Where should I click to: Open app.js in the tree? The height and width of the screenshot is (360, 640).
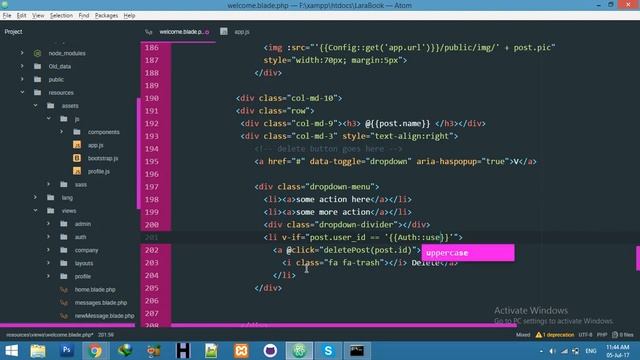(96, 145)
